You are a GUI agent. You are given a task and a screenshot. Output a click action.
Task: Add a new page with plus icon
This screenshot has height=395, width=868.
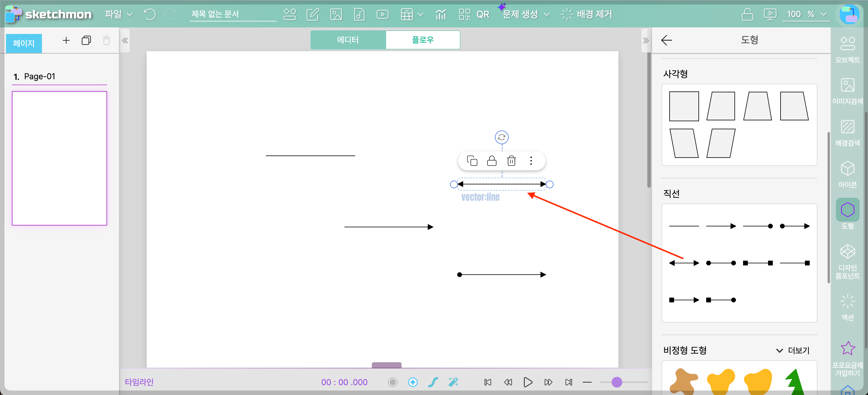[66, 41]
